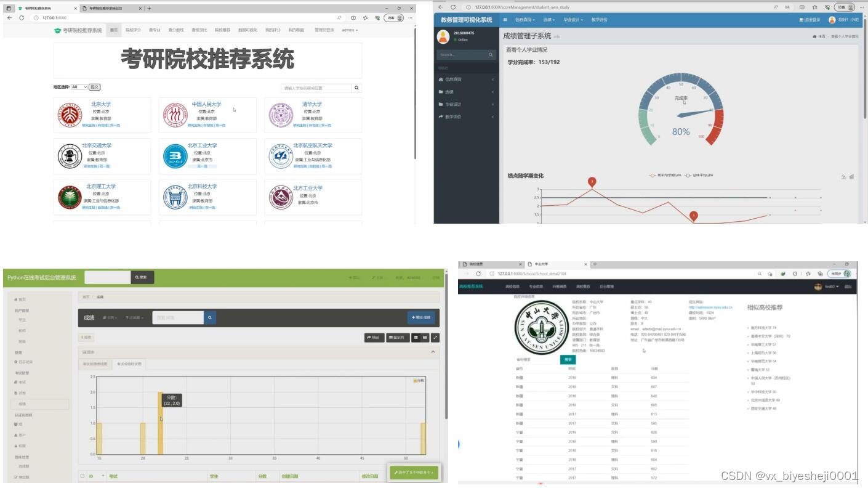Click the sidebar search magnifier in 教务 system
The width and height of the screenshot is (868, 488).
tap(491, 55)
